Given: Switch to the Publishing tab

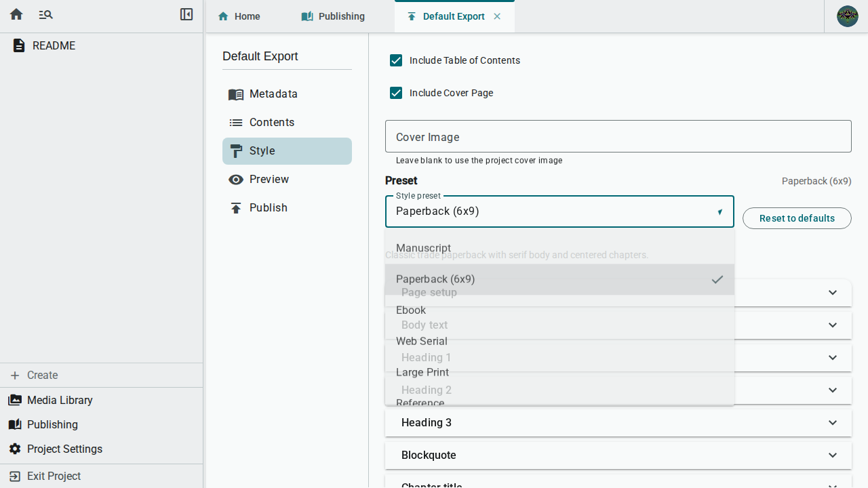Looking at the screenshot, I should (x=334, y=16).
